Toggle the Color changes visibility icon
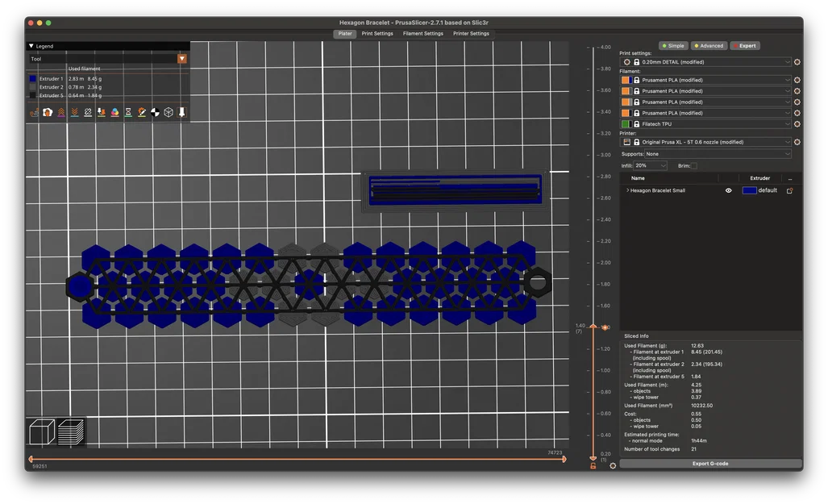 pos(114,113)
